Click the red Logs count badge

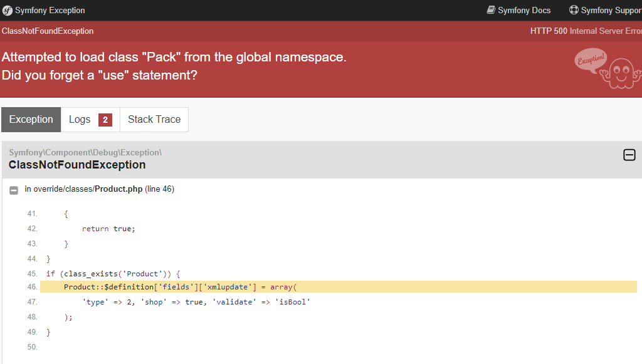pos(105,120)
